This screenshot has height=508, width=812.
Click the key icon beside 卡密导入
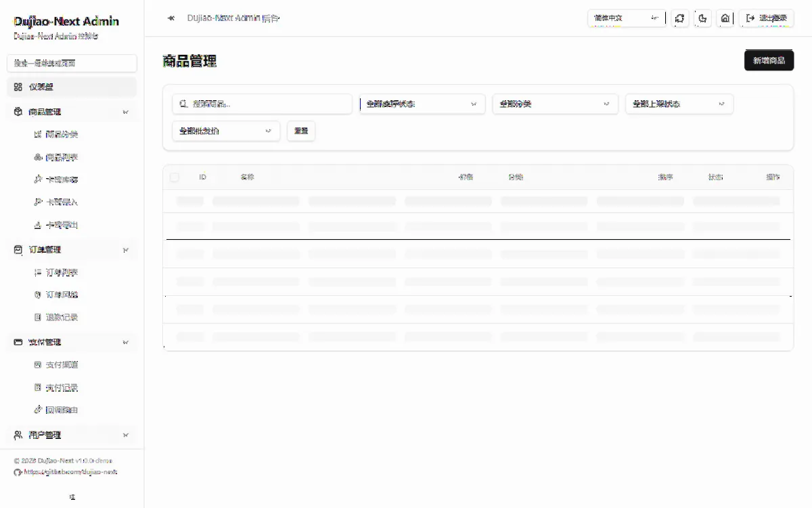tap(38, 202)
